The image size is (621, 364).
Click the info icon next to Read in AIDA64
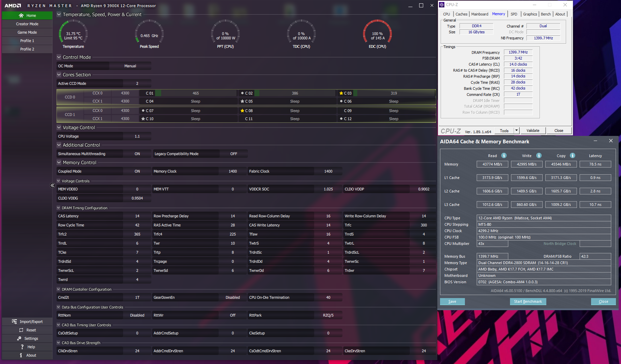click(504, 155)
